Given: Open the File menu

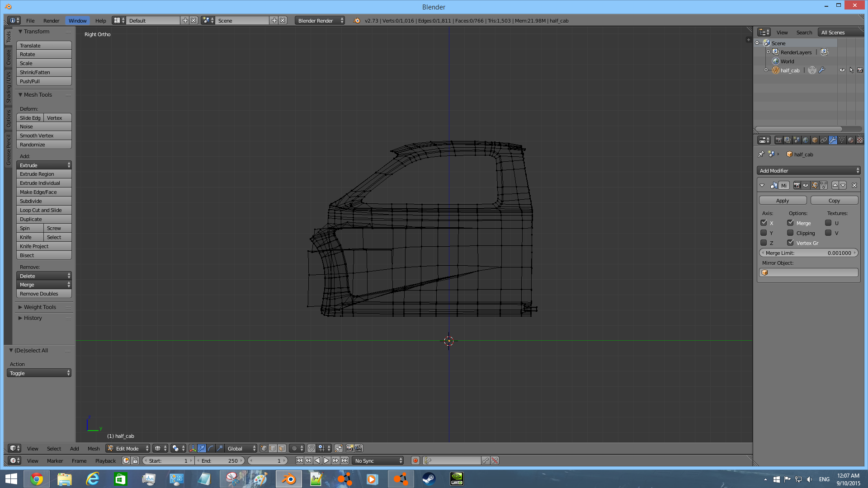Looking at the screenshot, I should click(30, 20).
